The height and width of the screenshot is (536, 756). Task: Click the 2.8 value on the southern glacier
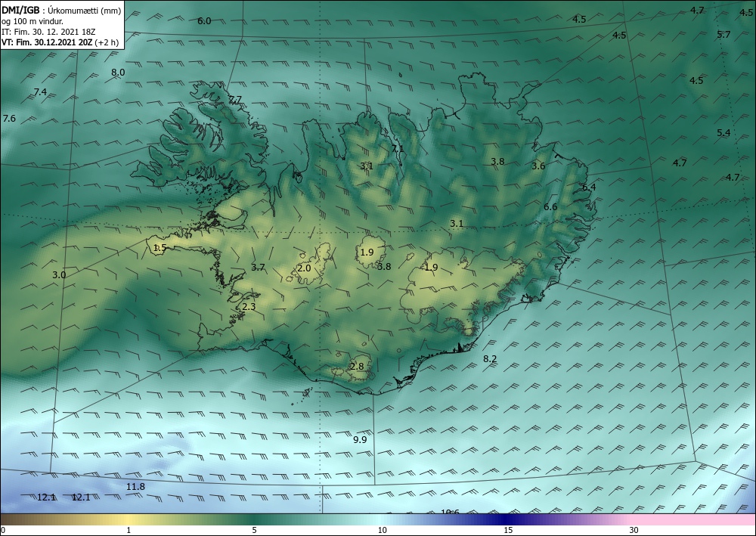tap(357, 367)
